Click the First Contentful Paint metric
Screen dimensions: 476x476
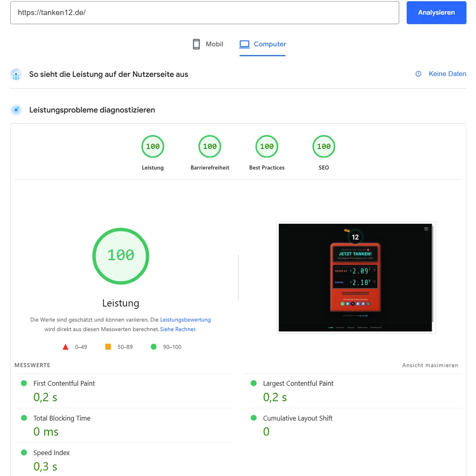[64, 384]
